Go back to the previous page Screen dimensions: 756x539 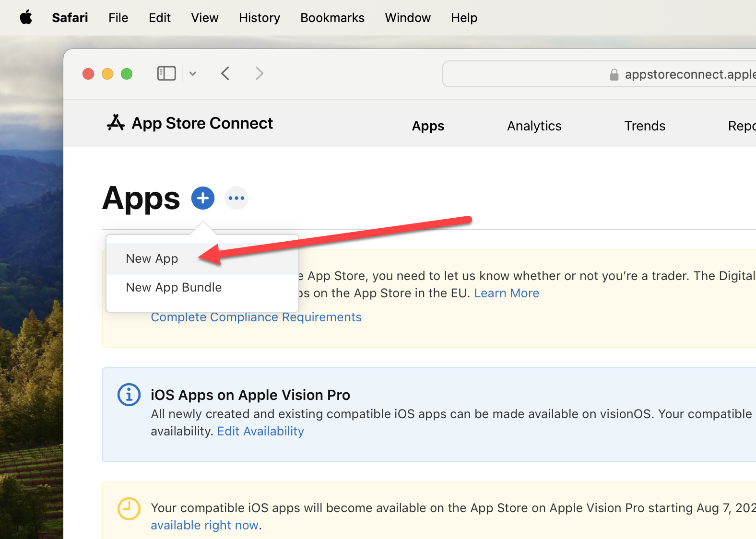[225, 73]
